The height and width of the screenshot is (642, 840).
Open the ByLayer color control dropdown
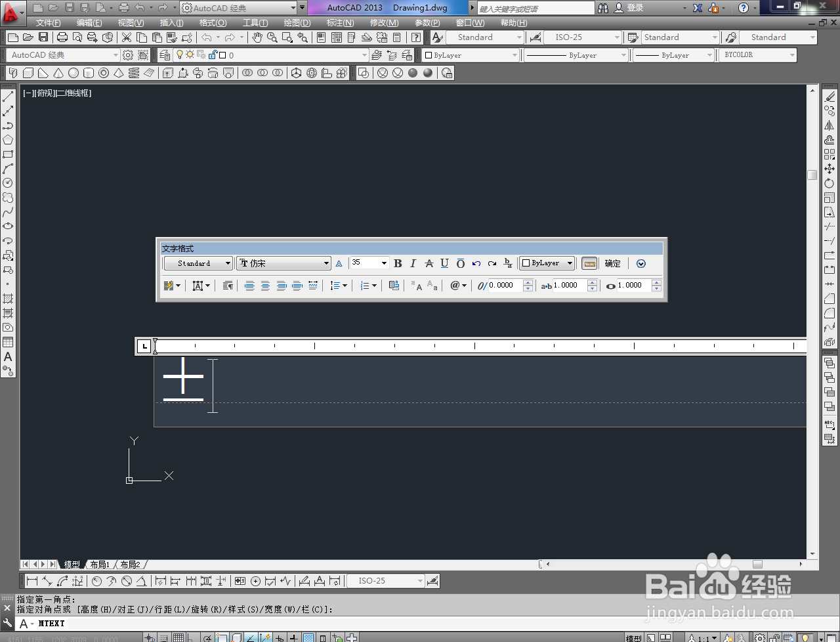[471, 55]
